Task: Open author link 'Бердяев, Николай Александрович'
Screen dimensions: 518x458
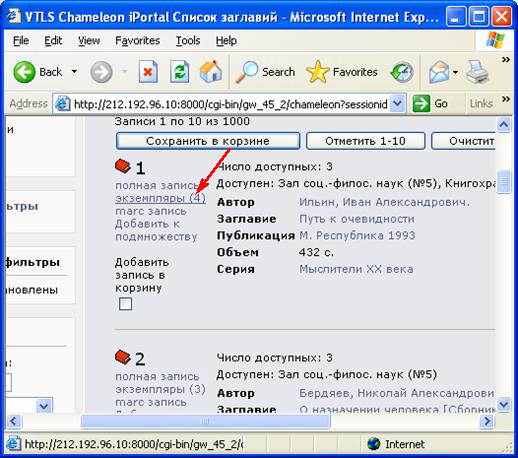Action: pos(397,393)
